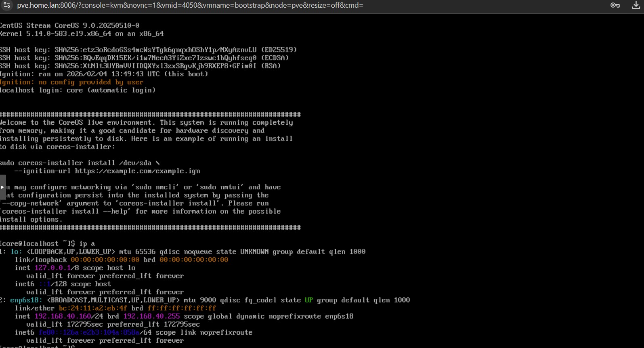Click the 192.168.40.160 IP address
This screenshot has width=644, height=348.
click(63, 316)
